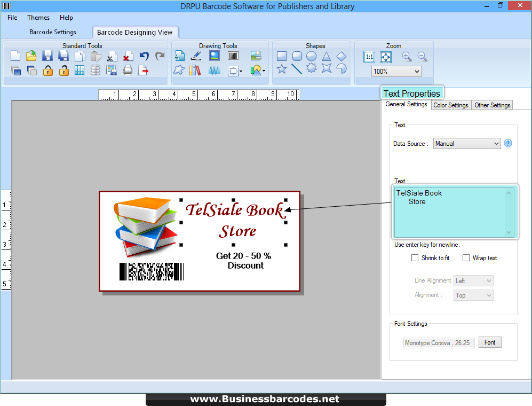532x406 pixels.
Task: Toggle the lock icon in Standard Tools
Action: [x=47, y=70]
